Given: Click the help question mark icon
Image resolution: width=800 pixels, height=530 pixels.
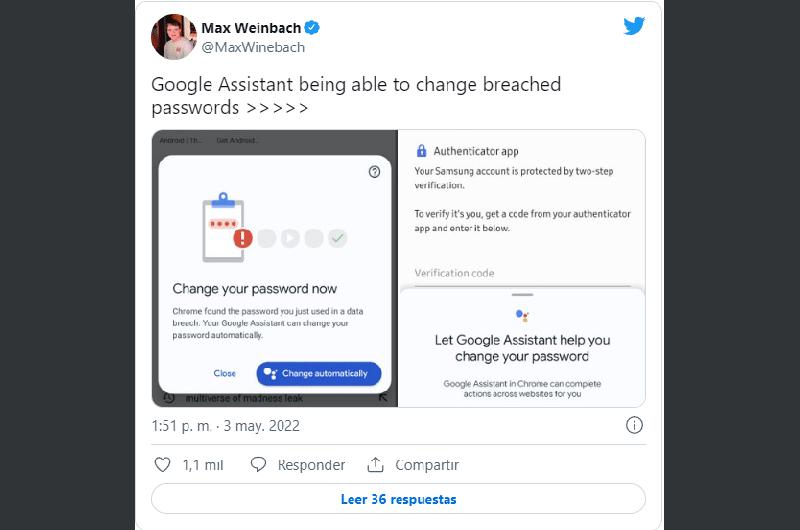Looking at the screenshot, I should [x=374, y=172].
